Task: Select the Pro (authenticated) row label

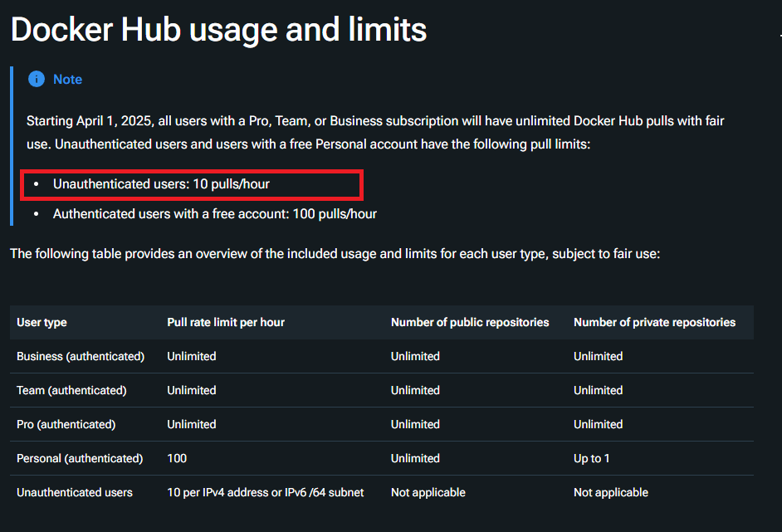Action: [x=66, y=424]
